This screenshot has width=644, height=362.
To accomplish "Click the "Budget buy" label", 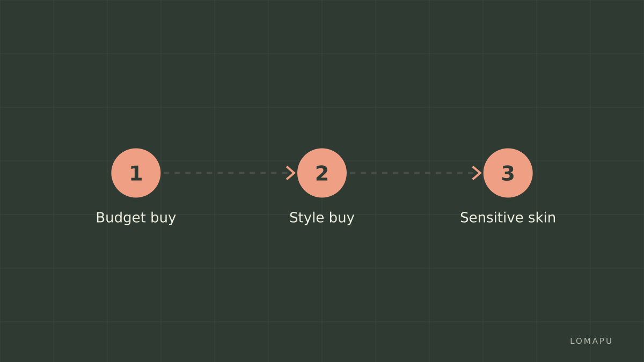I will pyautogui.click(x=136, y=218).
